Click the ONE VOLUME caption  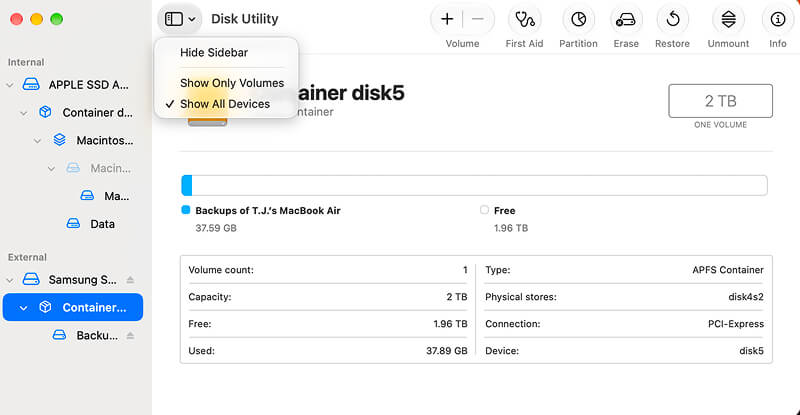720,125
